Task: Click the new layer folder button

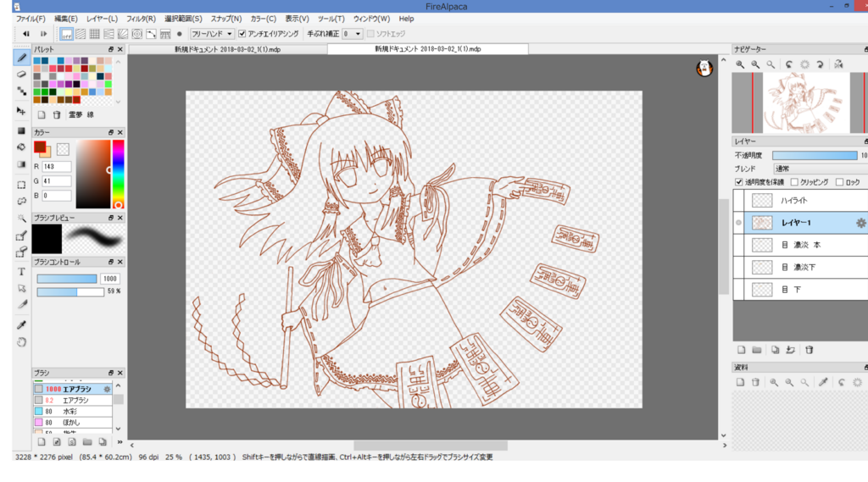Action: (x=757, y=350)
